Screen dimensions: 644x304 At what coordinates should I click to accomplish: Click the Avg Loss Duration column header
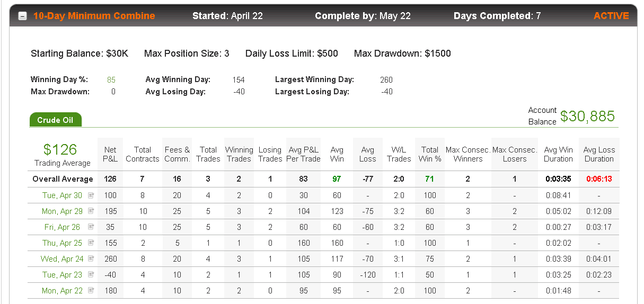599,154
